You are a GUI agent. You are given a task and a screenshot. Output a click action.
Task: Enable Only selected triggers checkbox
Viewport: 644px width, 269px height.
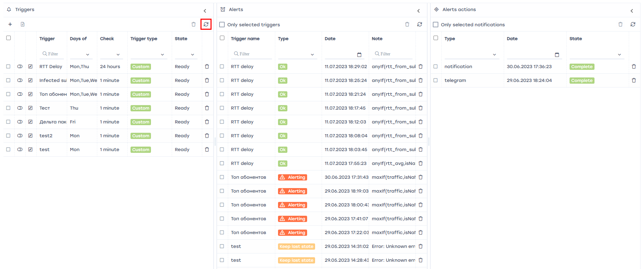pos(222,25)
